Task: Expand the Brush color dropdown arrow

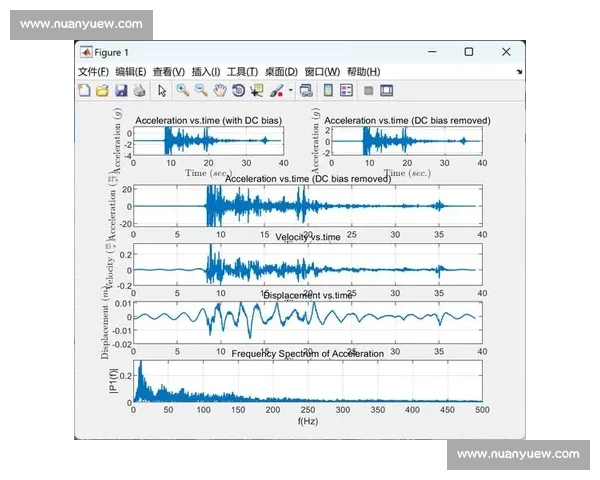Action: [x=290, y=91]
